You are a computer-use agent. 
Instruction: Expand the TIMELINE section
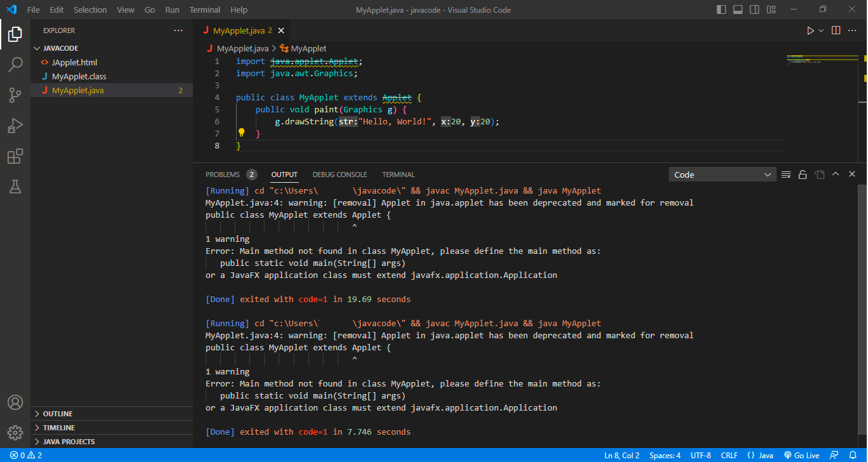click(112, 428)
